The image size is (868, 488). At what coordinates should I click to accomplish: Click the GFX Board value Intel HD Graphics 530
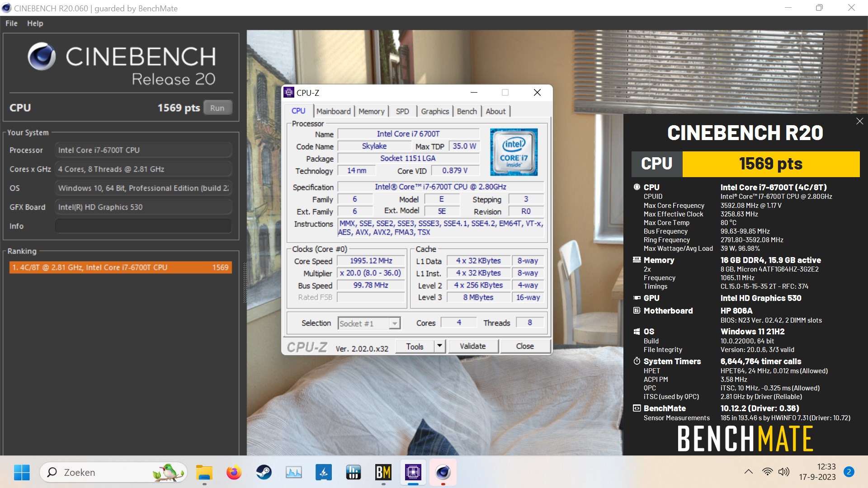143,207
